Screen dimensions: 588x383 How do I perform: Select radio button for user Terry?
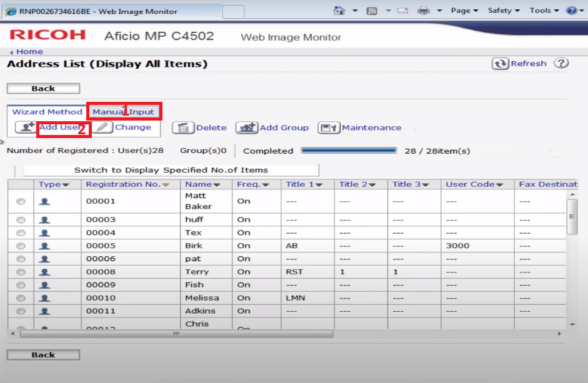coord(21,272)
